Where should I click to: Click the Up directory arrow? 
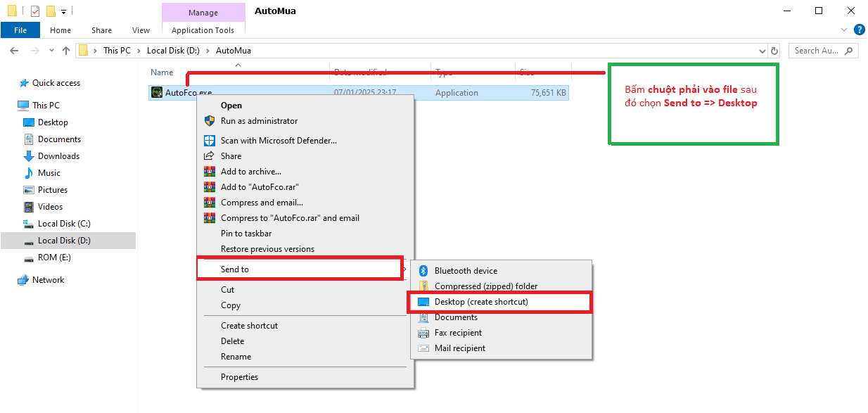pos(66,51)
